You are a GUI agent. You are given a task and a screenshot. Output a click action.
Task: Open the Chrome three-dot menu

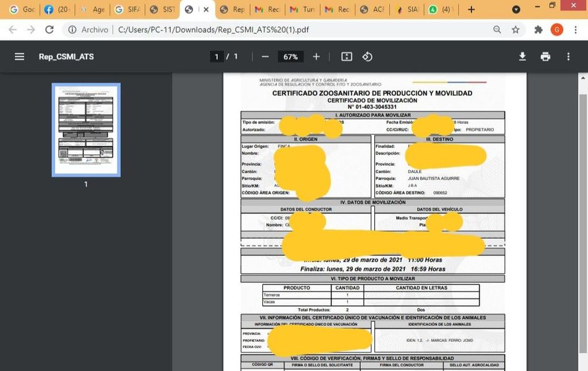pyautogui.click(x=575, y=30)
